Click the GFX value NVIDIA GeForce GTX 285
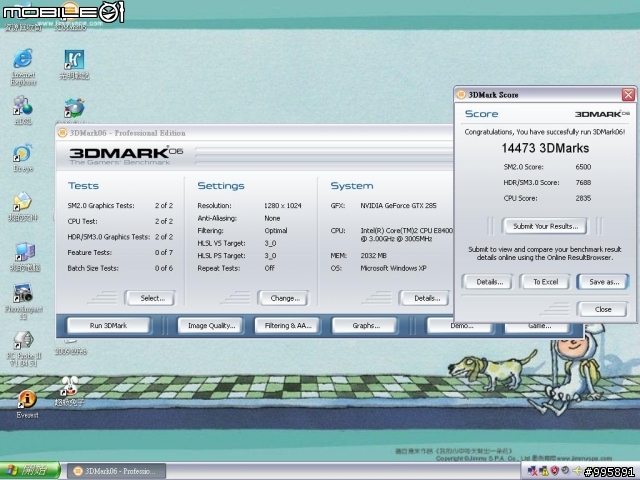The width and height of the screenshot is (640, 480). (398, 206)
